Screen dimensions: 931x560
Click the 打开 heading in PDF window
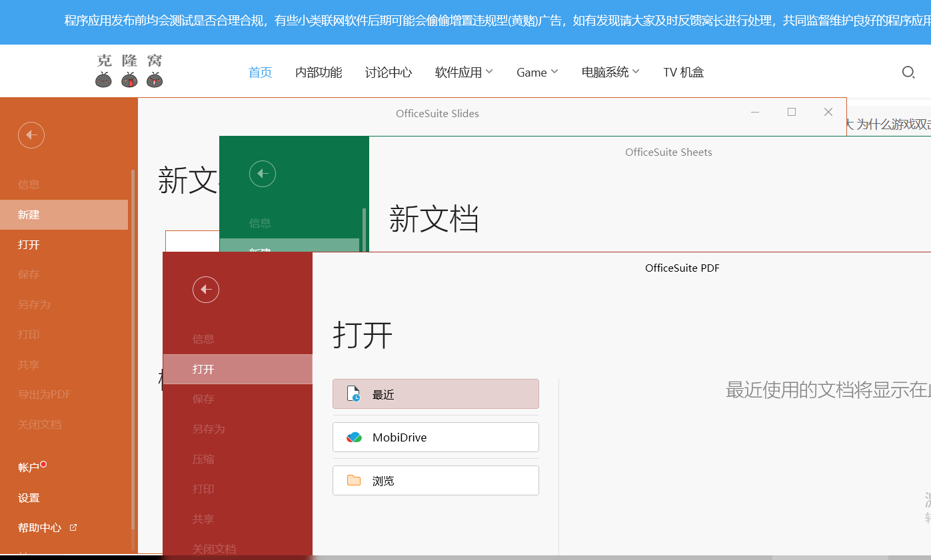363,335
